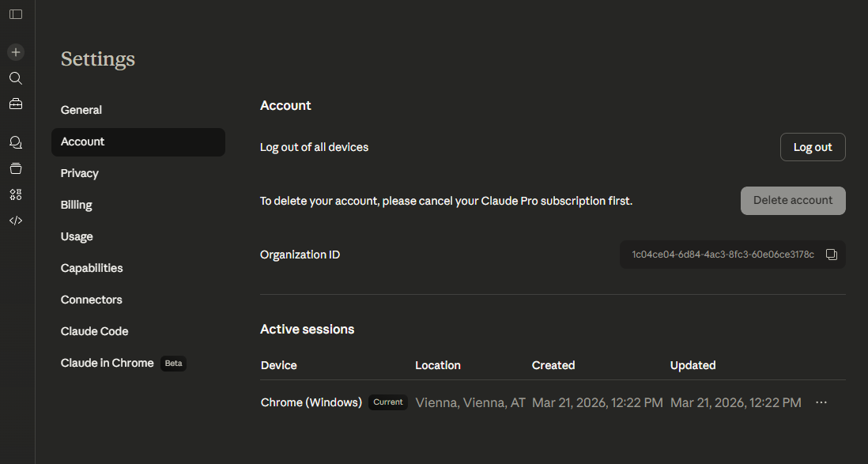Open the search icon in sidebar
The height and width of the screenshot is (464, 868).
pos(16,78)
